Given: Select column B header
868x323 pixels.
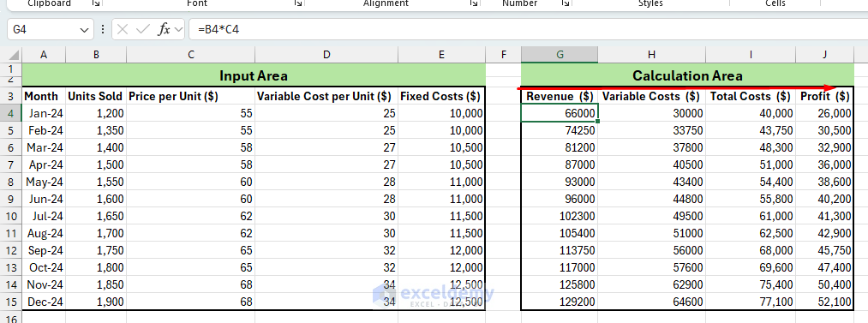Looking at the screenshot, I should pos(96,55).
